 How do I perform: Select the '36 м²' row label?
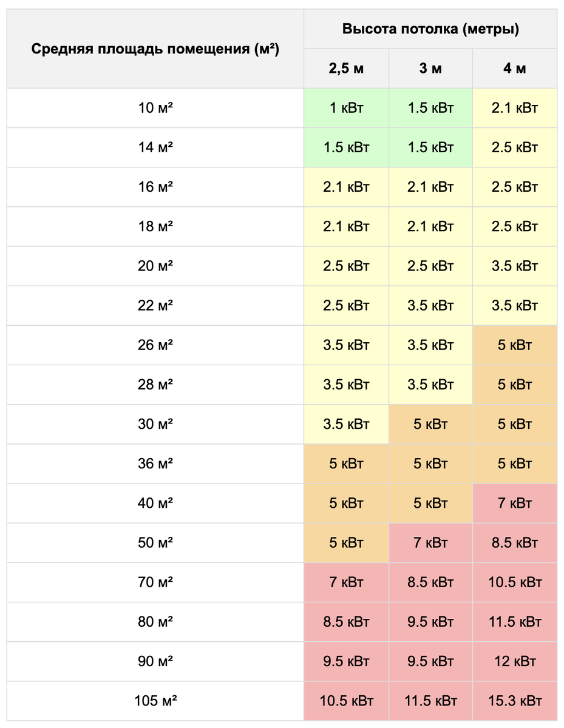pyautogui.click(x=155, y=464)
